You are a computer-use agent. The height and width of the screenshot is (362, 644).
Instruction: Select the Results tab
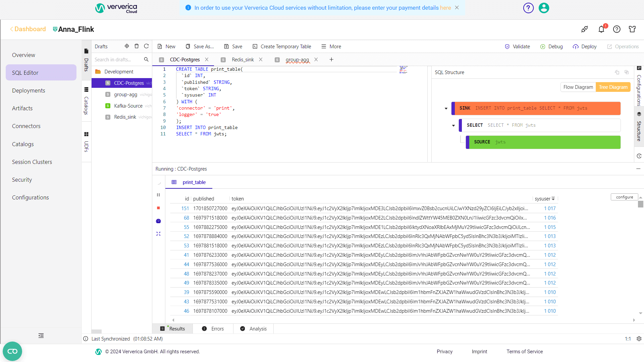(x=173, y=328)
